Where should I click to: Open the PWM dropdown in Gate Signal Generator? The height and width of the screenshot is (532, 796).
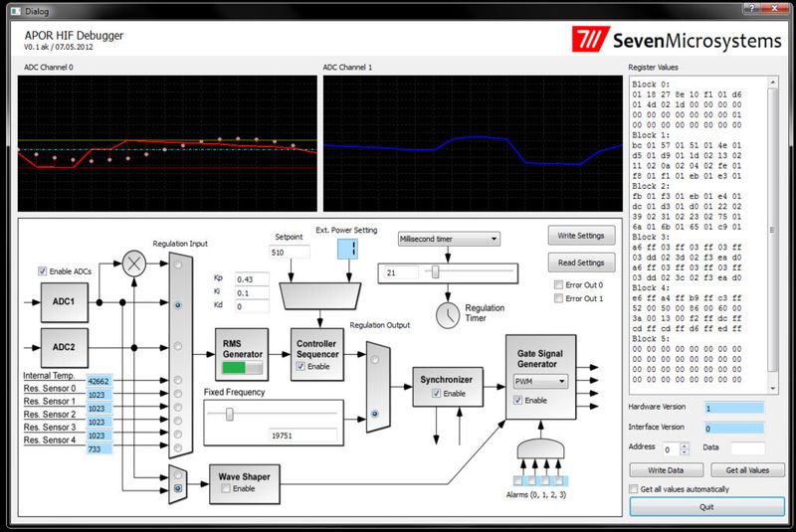(540, 382)
